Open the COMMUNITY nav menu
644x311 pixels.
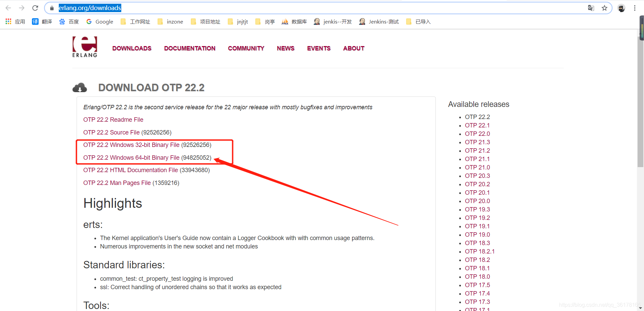click(246, 48)
